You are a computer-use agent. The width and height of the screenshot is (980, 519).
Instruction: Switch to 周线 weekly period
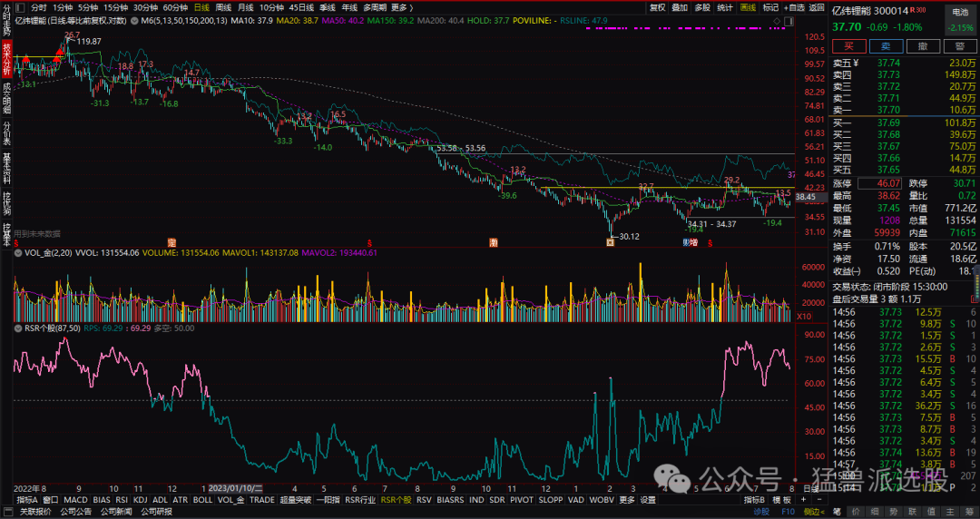click(x=223, y=7)
